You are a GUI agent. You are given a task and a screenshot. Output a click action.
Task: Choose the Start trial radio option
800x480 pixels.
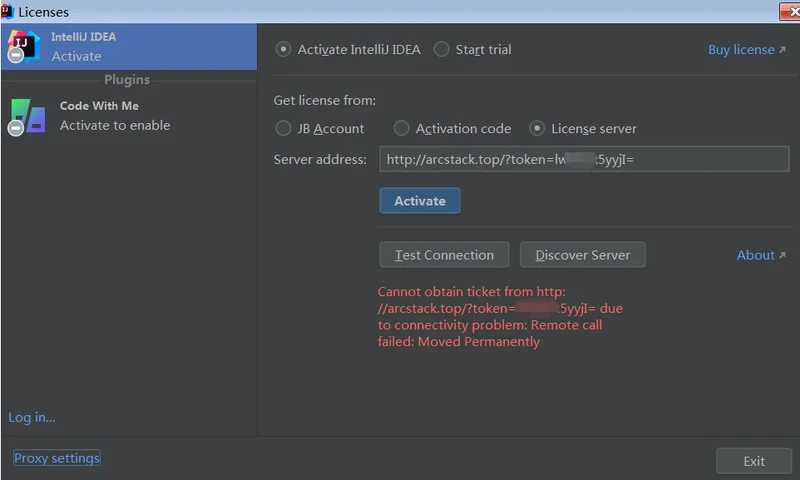tap(442, 49)
